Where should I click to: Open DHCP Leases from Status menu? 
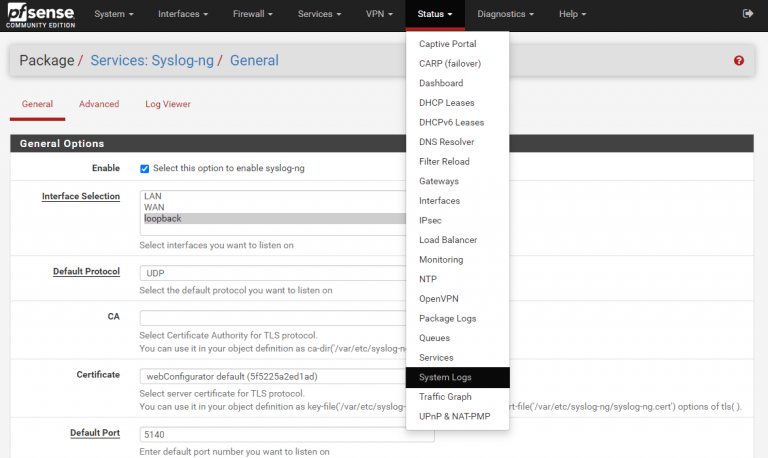446,103
